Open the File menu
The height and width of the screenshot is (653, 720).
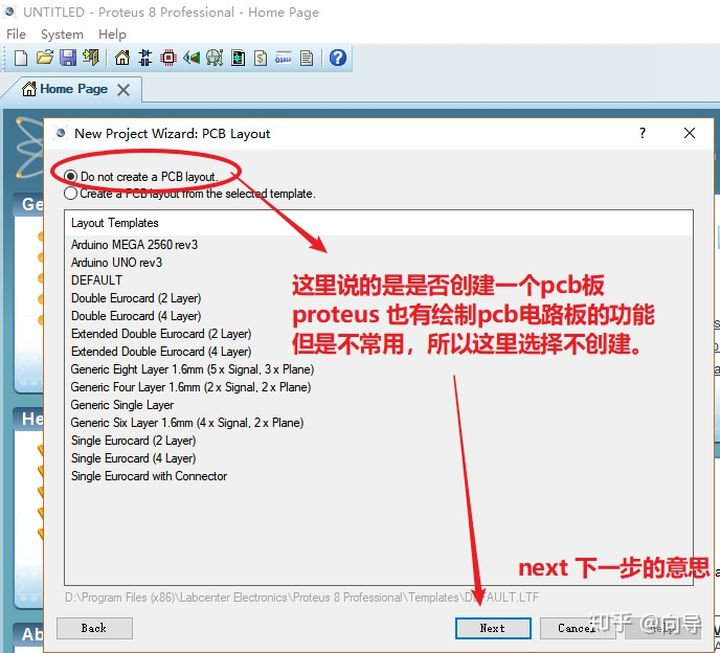(x=16, y=34)
